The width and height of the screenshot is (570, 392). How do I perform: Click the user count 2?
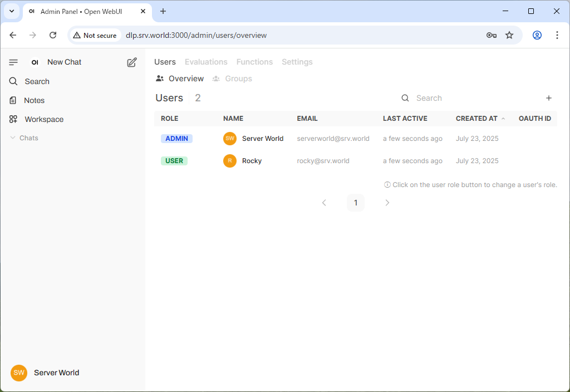coord(198,98)
